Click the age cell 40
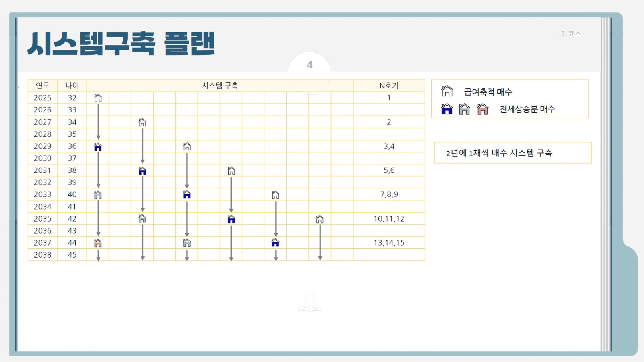This screenshot has height=362, width=644. coord(72,194)
